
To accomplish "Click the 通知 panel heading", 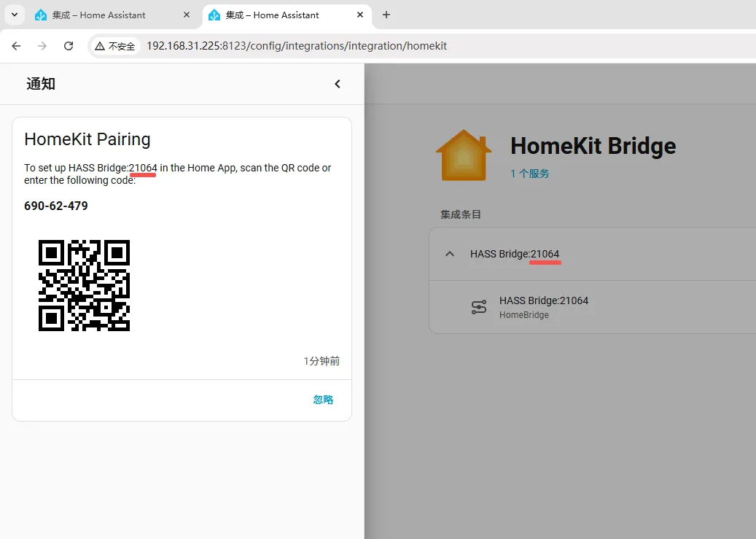I will pyautogui.click(x=41, y=84).
